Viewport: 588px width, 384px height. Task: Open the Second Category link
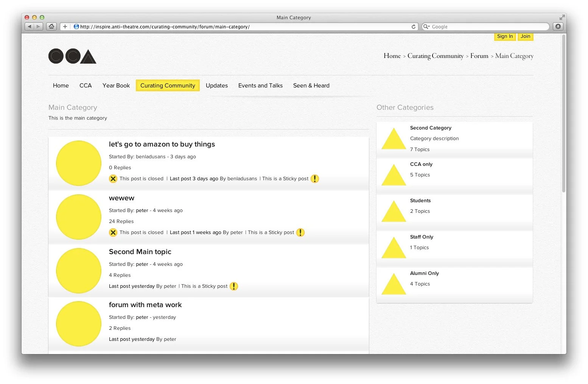point(431,128)
